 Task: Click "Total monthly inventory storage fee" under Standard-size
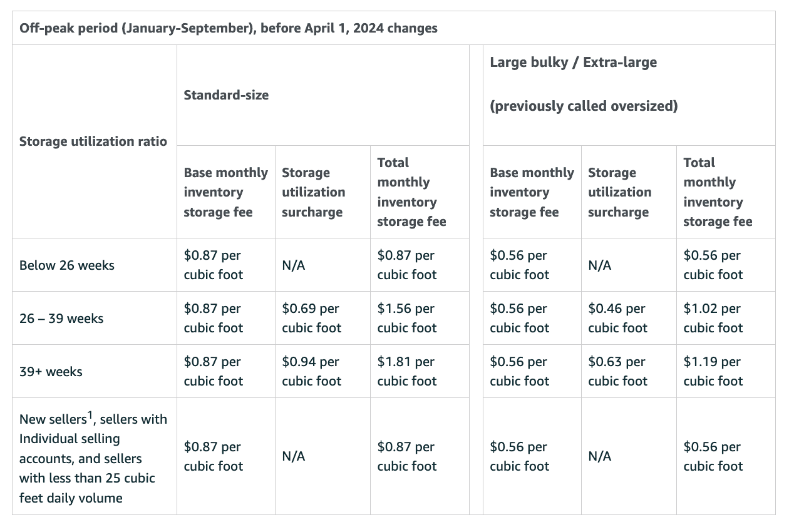coord(411,192)
